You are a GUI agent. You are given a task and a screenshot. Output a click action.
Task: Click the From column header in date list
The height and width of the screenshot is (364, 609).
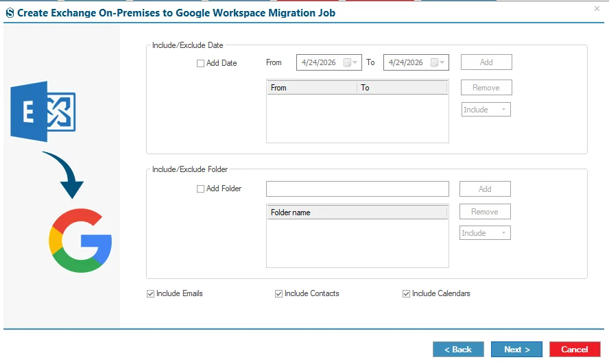(312, 88)
